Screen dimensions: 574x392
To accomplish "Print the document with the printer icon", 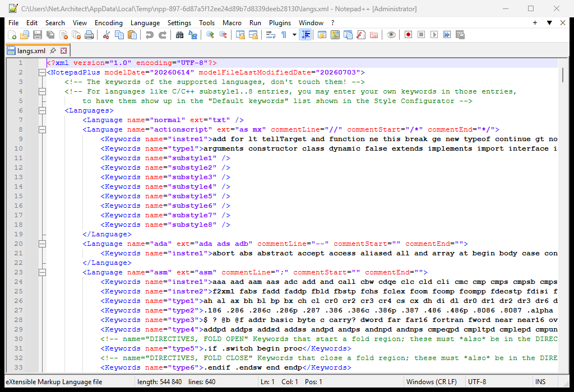I will pos(89,35).
